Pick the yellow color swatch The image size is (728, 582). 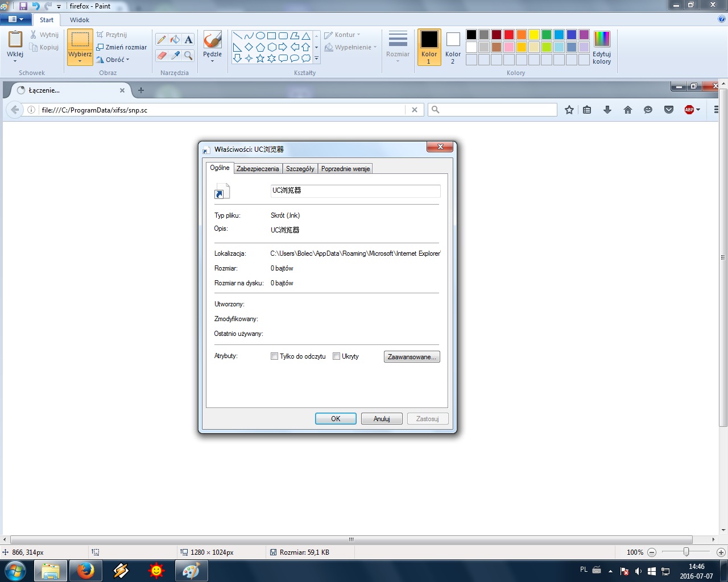[x=534, y=35]
